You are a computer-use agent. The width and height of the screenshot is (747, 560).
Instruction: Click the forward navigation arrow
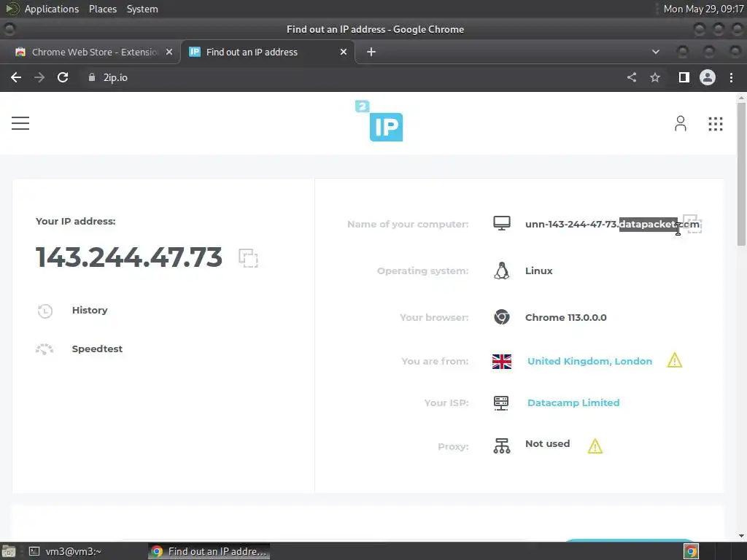tap(39, 77)
